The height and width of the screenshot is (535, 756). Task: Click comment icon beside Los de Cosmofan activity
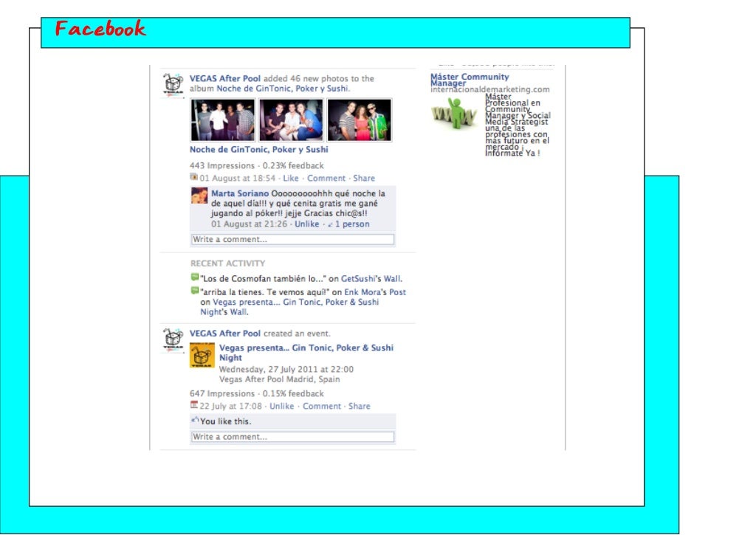[x=195, y=277]
